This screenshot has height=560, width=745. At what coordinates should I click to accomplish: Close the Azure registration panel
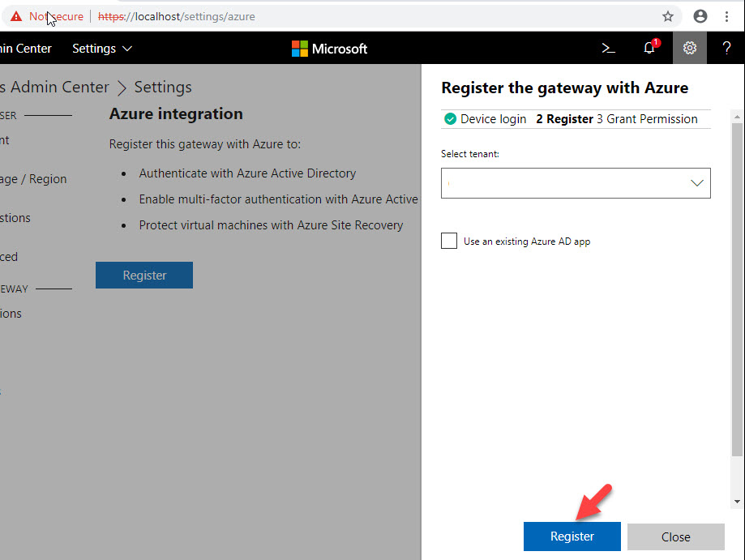point(675,536)
